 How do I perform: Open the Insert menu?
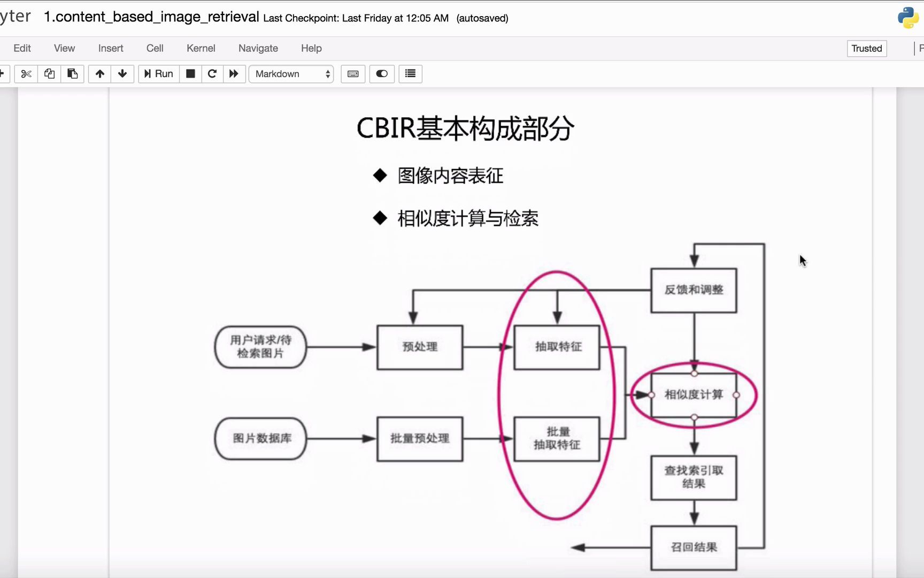[111, 48]
